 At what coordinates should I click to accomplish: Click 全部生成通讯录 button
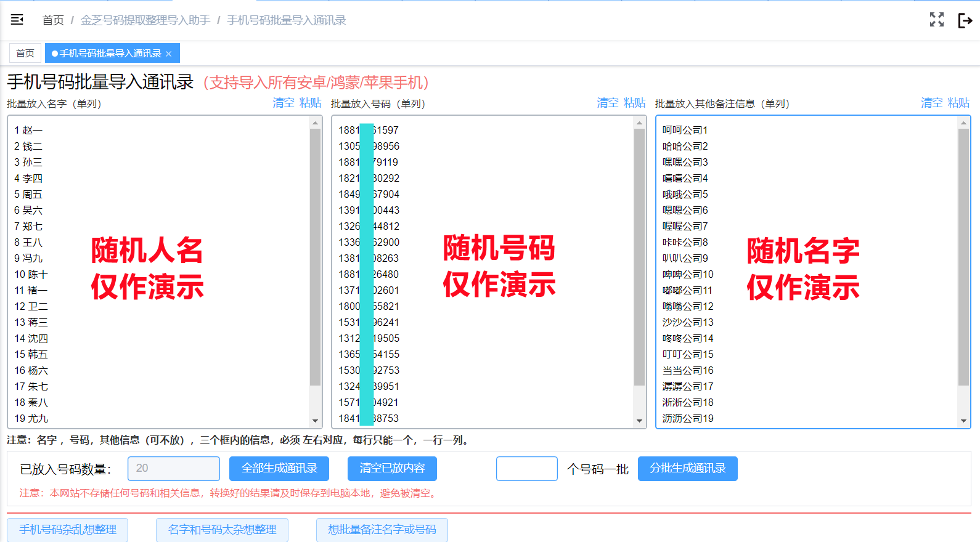click(x=279, y=469)
